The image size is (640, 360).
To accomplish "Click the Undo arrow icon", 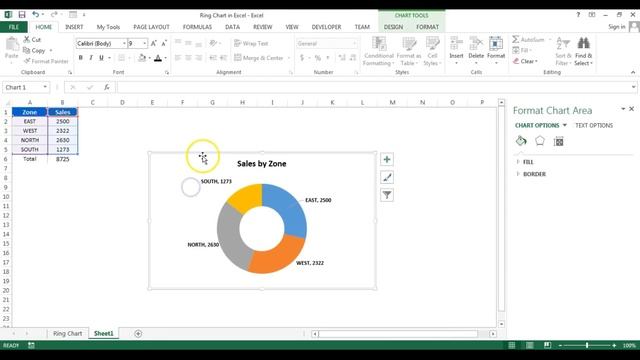I will (x=36, y=15).
